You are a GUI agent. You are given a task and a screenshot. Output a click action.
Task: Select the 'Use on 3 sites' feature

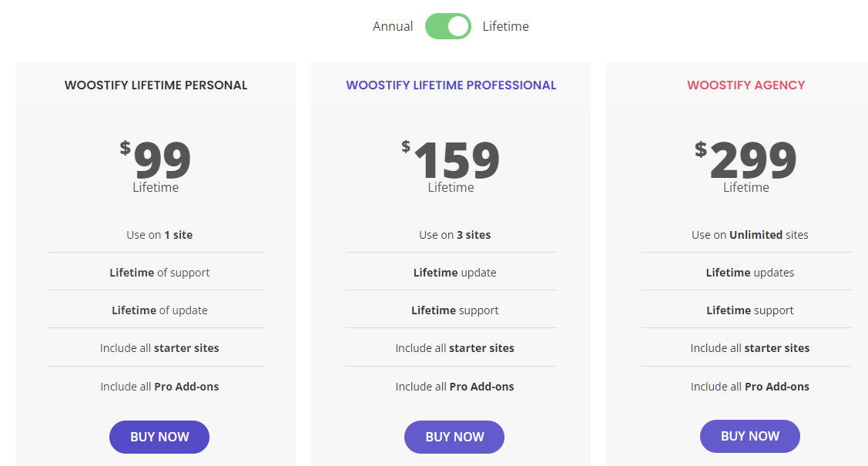(x=454, y=235)
